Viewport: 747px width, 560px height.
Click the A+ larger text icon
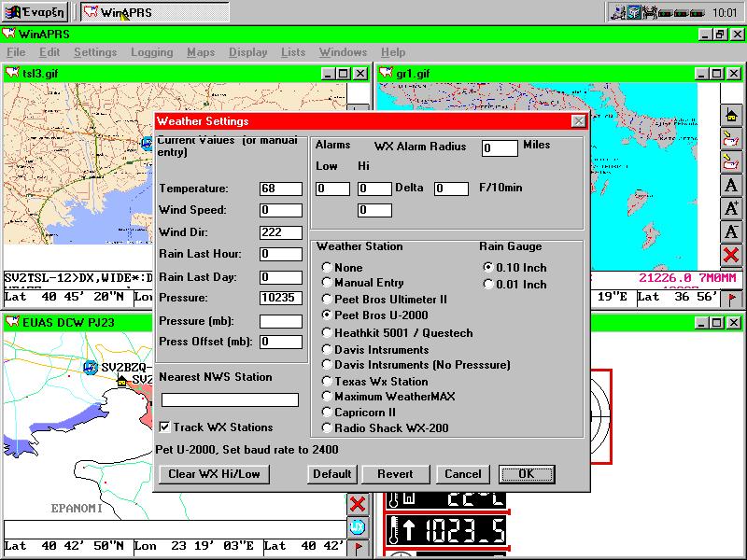(731, 208)
